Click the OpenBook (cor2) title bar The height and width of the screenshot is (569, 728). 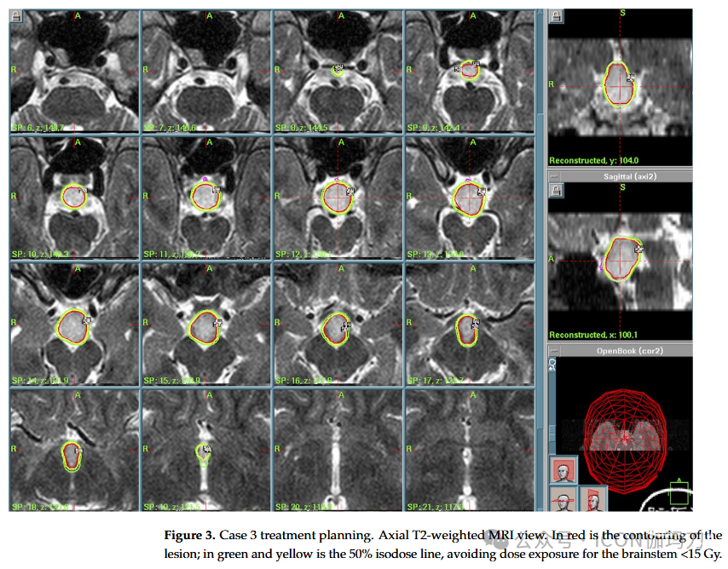tap(627, 350)
